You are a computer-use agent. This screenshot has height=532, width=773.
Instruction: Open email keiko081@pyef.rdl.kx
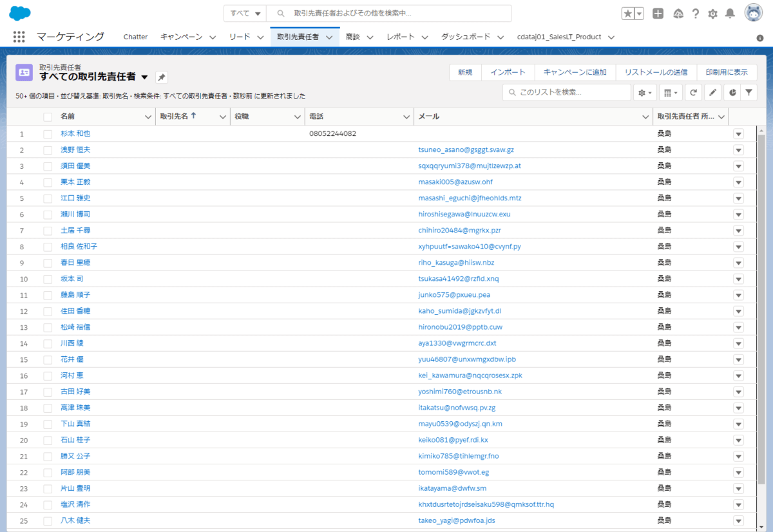tap(453, 440)
